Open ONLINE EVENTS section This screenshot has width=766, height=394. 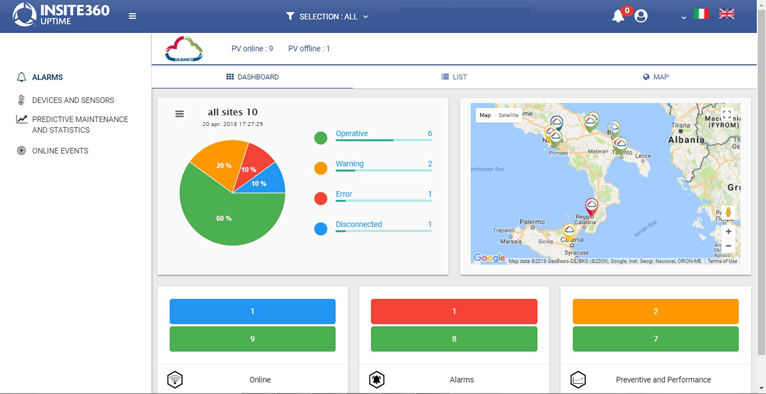pyautogui.click(x=60, y=151)
